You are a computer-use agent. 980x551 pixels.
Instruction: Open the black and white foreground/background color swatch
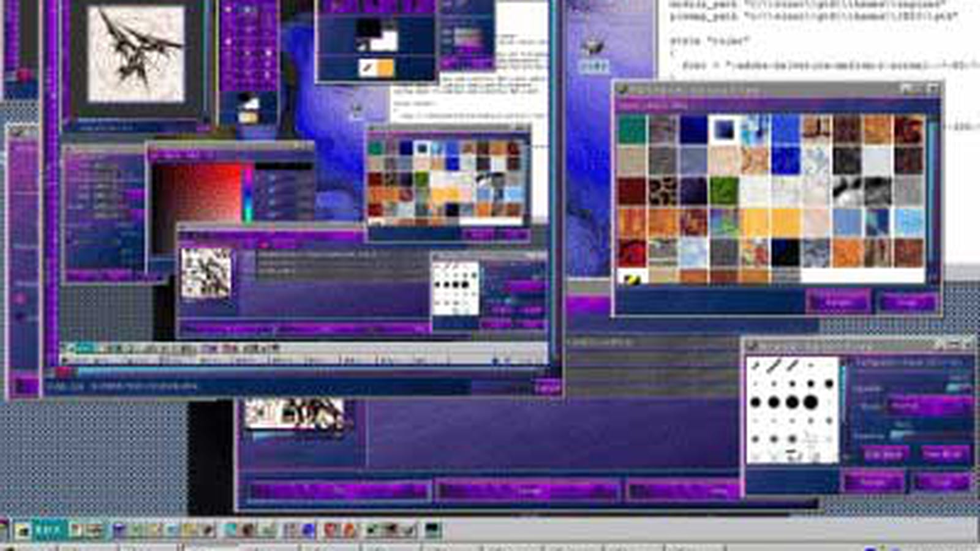377,36
